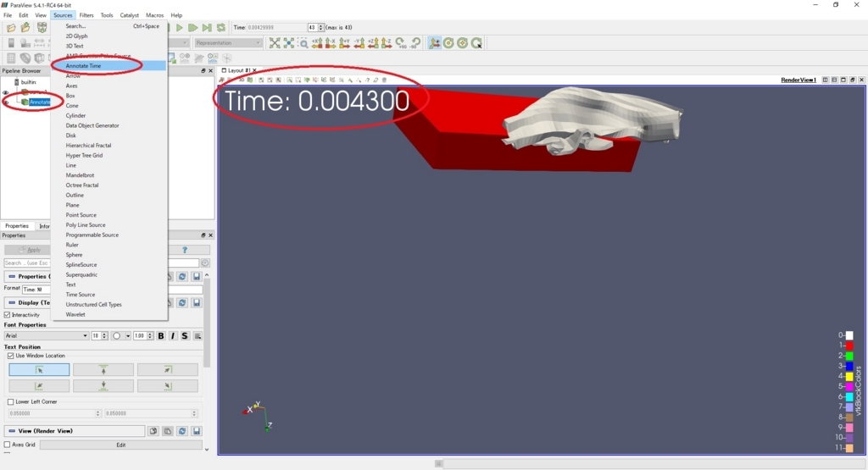The width and height of the screenshot is (868, 470).
Task: Open text justification options
Action: [x=198, y=335]
